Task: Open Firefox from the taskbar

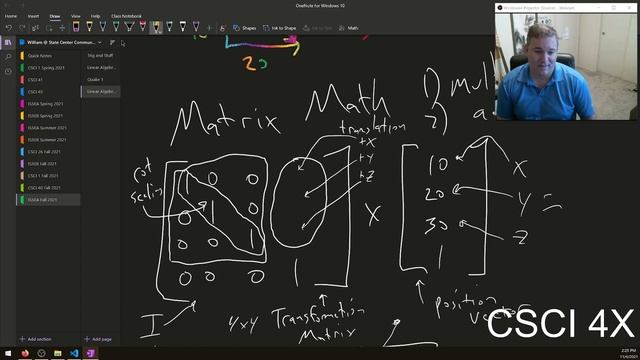Action: [x=25, y=353]
